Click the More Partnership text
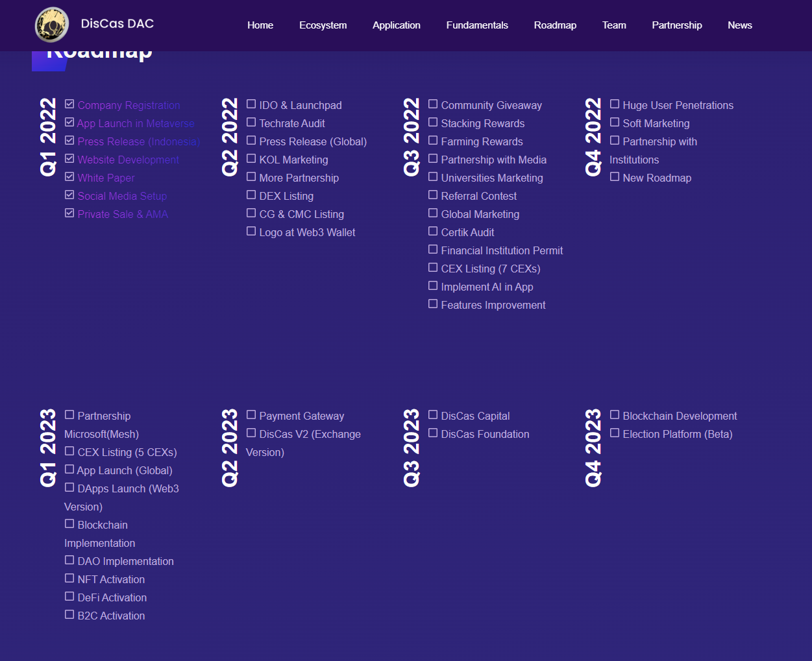812x661 pixels. tap(299, 178)
